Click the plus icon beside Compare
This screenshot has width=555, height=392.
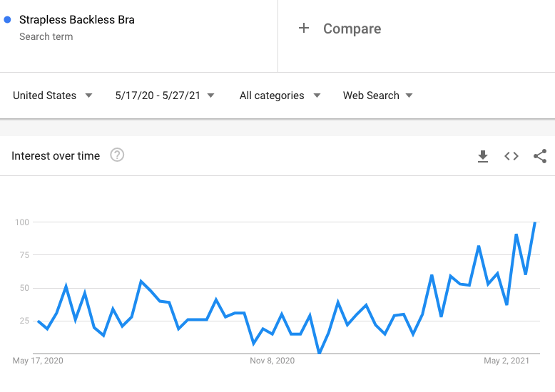304,29
